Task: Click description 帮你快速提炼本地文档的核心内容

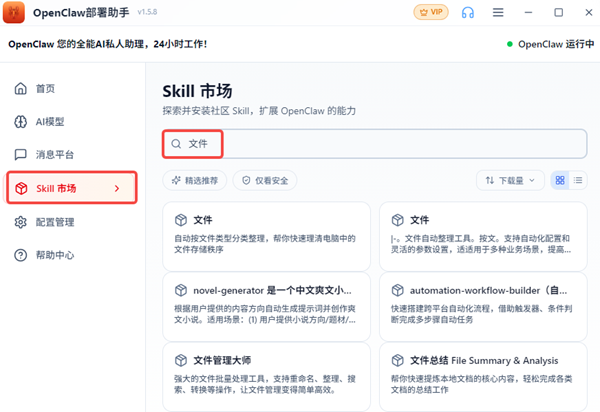Action: pos(481,384)
